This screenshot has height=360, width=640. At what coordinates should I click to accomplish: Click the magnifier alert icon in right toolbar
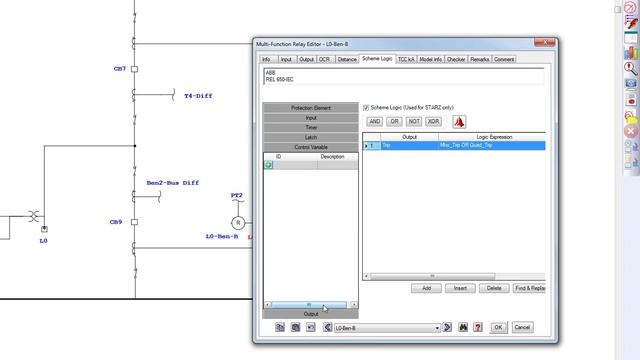pyautogui.click(x=631, y=68)
